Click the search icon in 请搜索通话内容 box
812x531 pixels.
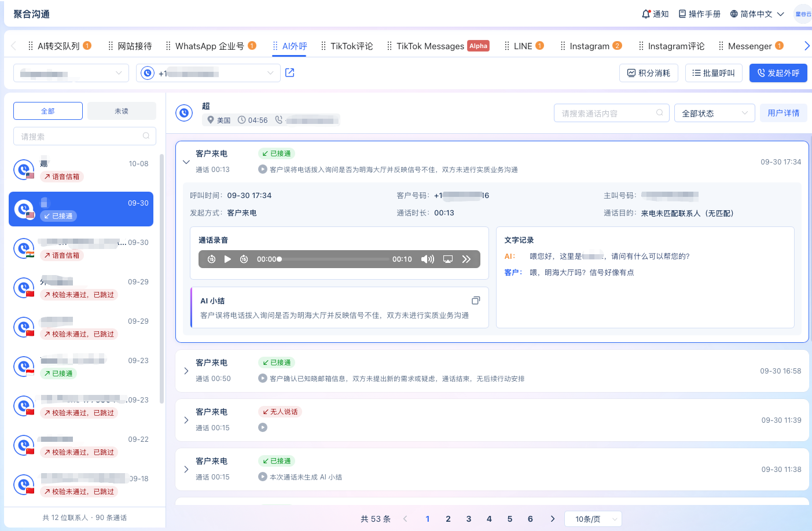click(660, 113)
